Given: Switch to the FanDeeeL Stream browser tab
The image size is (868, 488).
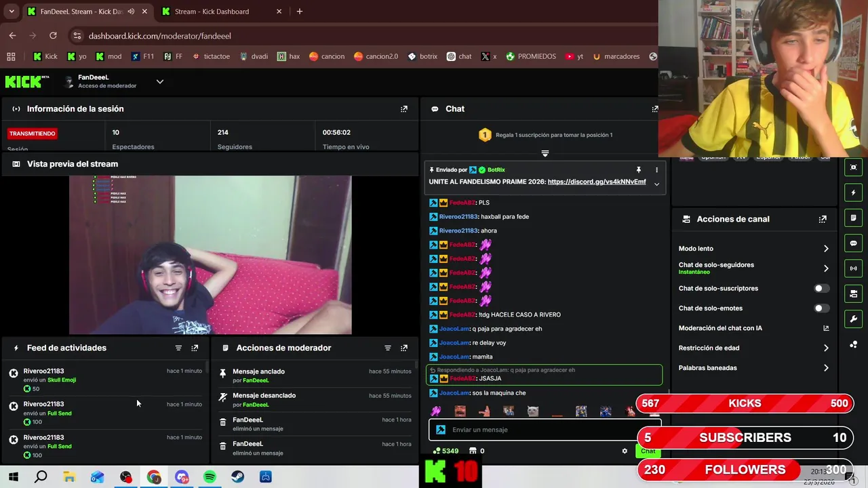Looking at the screenshot, I should click(x=87, y=12).
